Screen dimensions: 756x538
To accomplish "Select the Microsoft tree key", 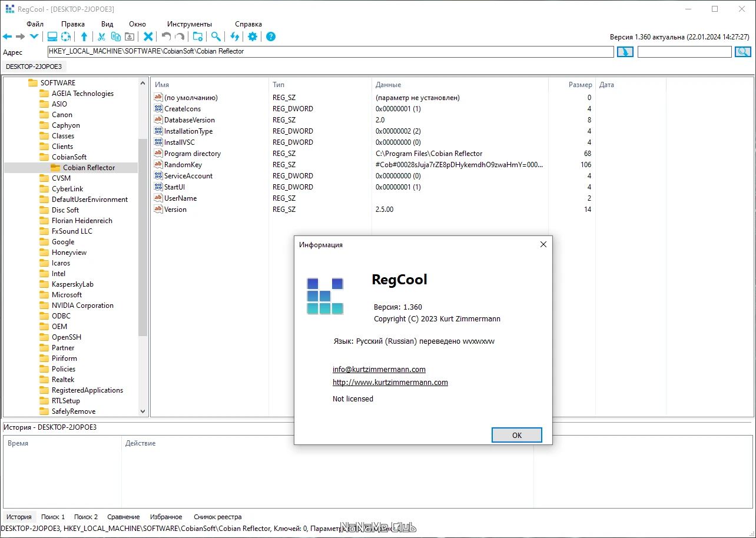I will [67, 295].
